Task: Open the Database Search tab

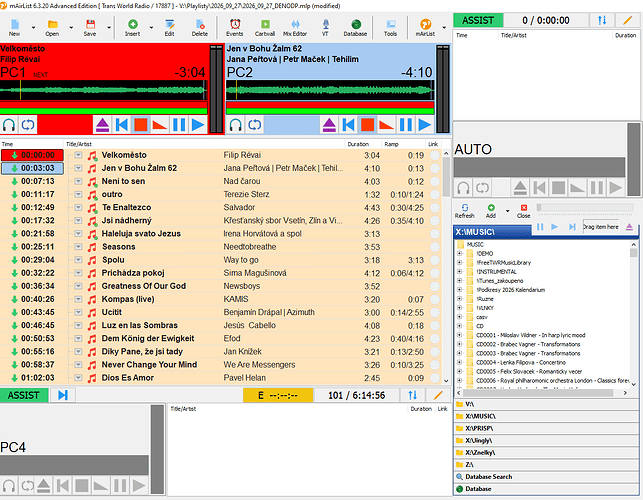Action: coord(546,477)
